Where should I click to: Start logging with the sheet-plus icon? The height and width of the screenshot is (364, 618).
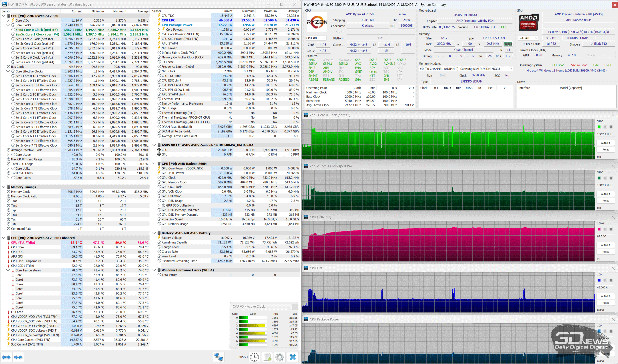267,357
